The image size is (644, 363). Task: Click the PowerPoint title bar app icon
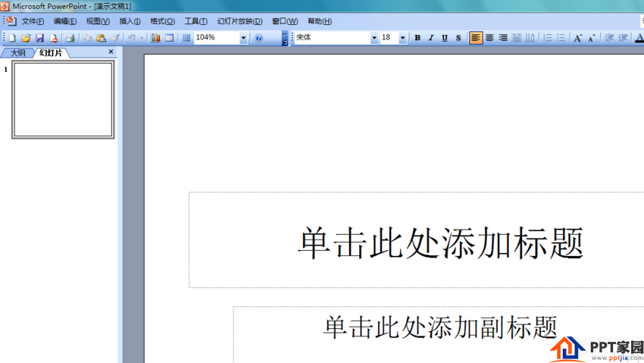pyautogui.click(x=5, y=6)
